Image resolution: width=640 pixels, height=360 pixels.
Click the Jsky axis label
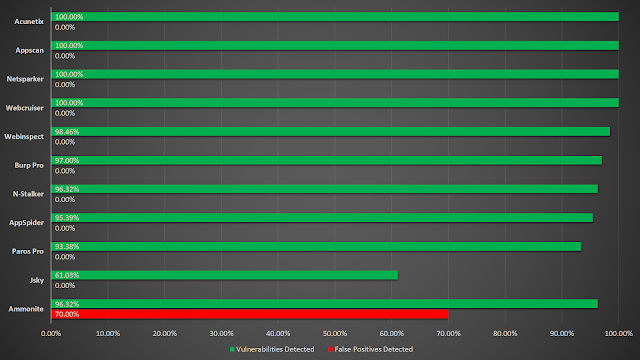pos(37,280)
